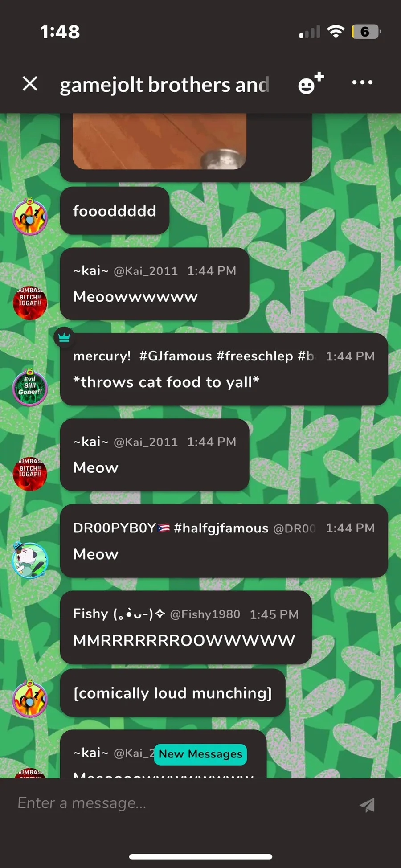Viewport: 401px width, 868px height.
Task: Tap the battery indicator in the status bar
Action: point(366,32)
